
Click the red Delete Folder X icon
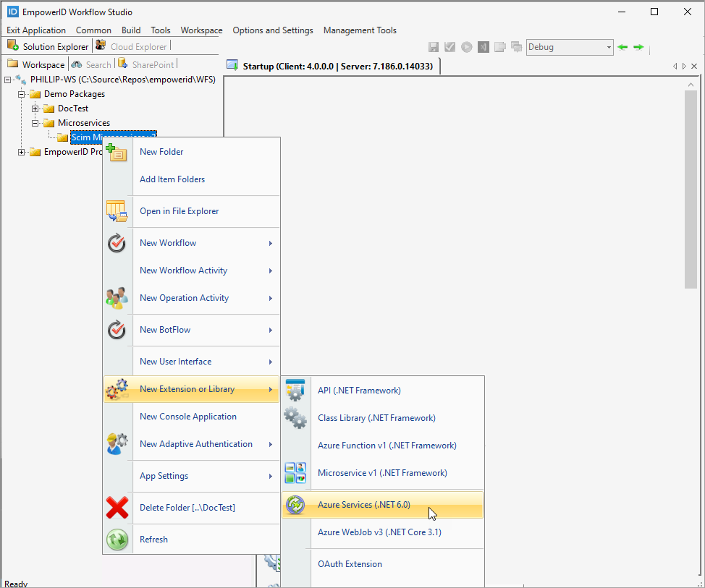click(117, 507)
